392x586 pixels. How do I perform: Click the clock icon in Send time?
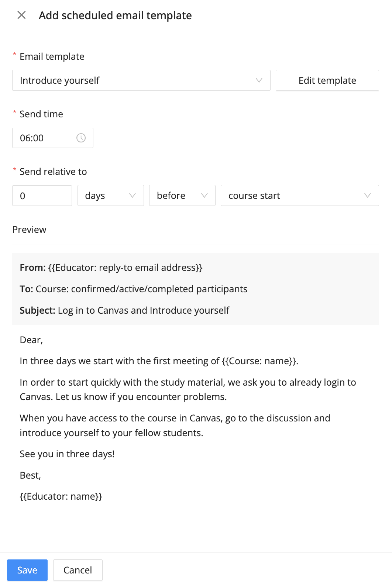81,138
